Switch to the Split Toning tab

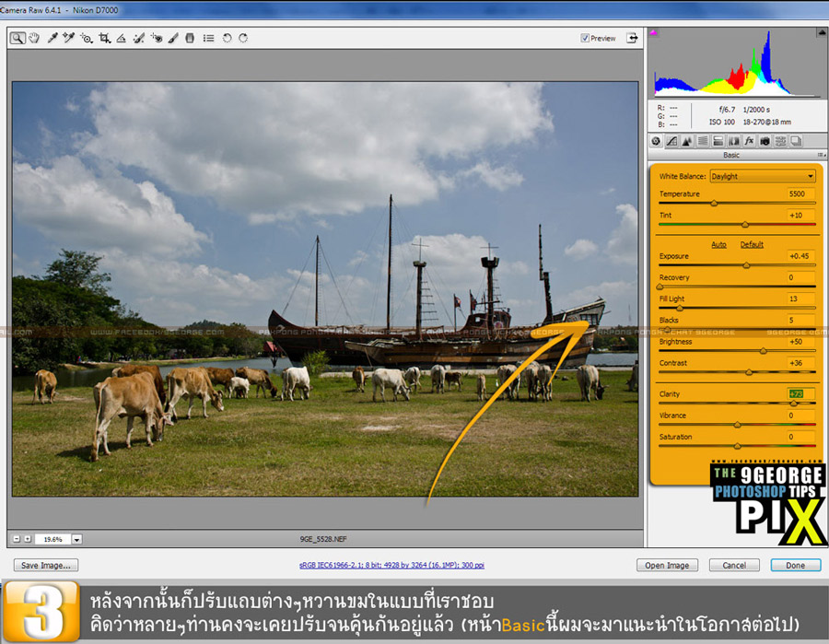point(718,141)
